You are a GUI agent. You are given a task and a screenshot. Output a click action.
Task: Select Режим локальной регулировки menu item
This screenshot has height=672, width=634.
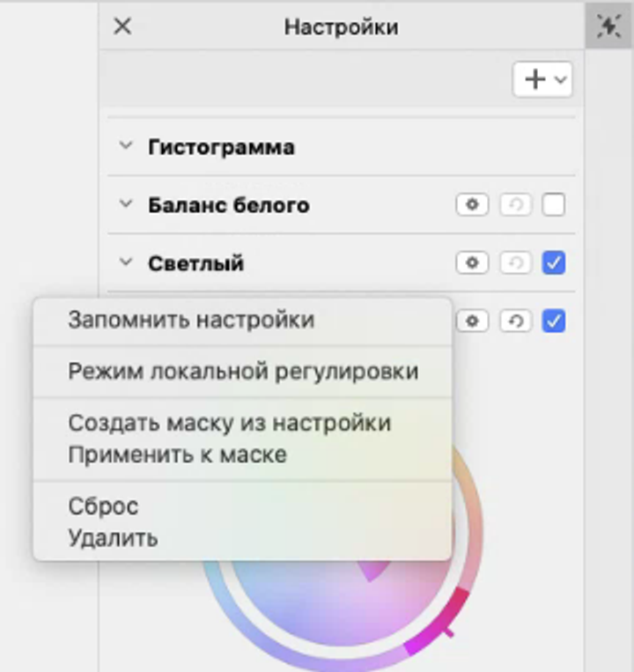pyautogui.click(x=243, y=371)
